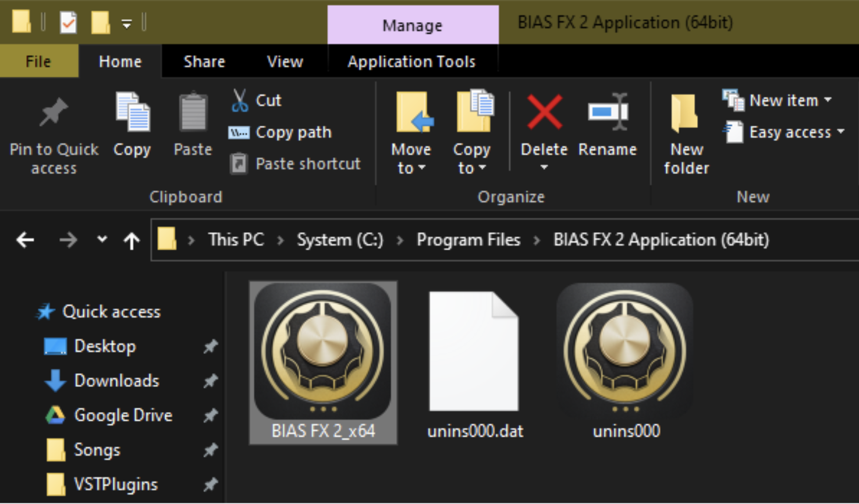Select the unins000 application icon
The height and width of the screenshot is (504, 859).
pos(625,352)
